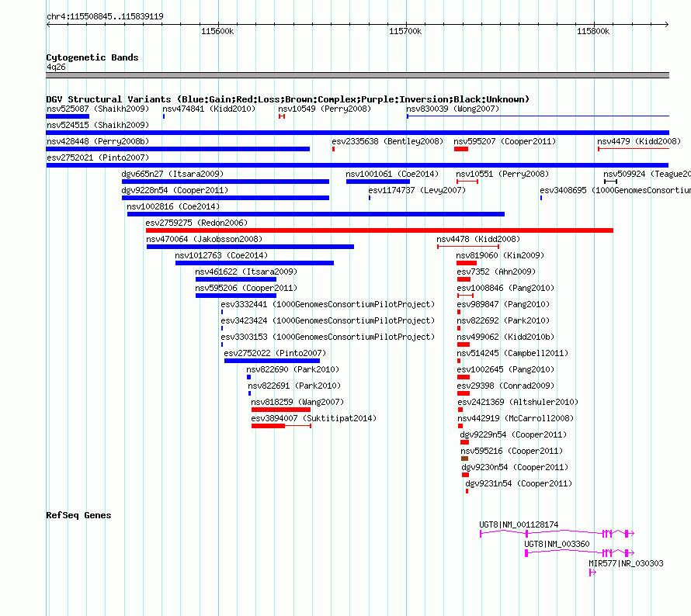Click the 115800k ruler tick label
The image size is (691, 616).
pyautogui.click(x=594, y=31)
